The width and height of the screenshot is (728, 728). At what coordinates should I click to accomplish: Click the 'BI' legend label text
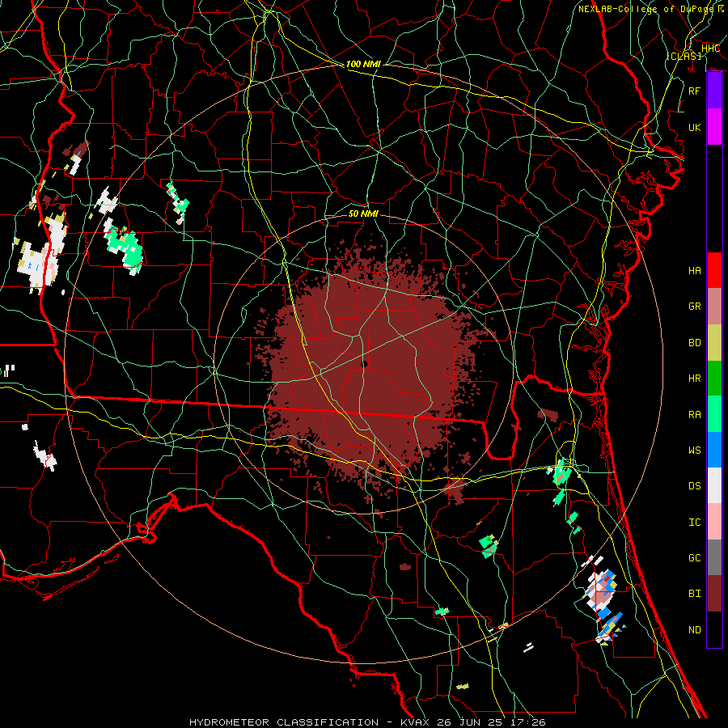coord(695,594)
